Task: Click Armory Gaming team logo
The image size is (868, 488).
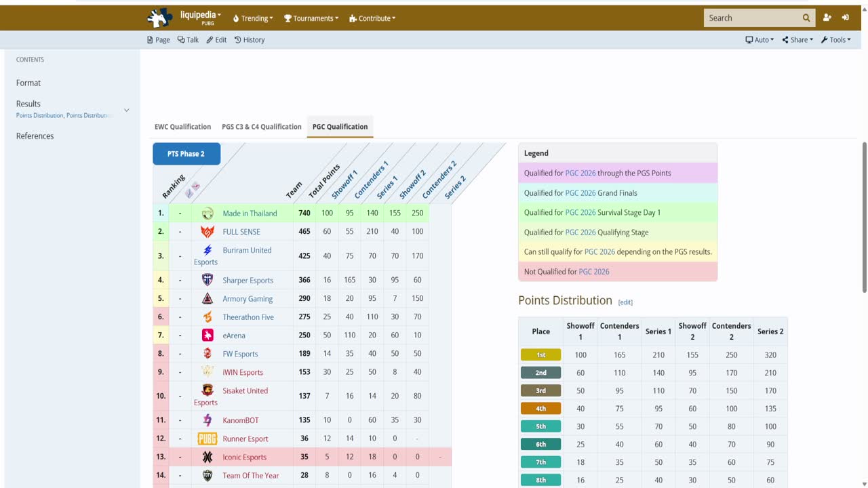Action: (208, 298)
